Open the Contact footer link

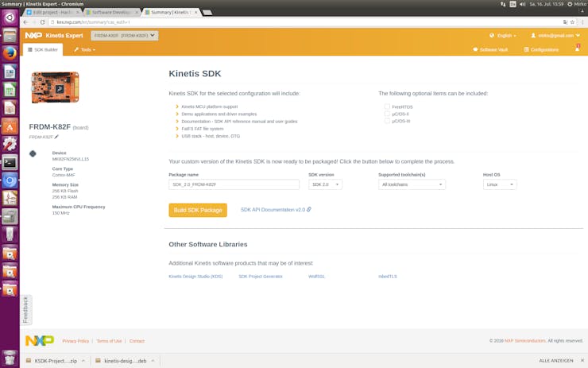[x=137, y=341]
